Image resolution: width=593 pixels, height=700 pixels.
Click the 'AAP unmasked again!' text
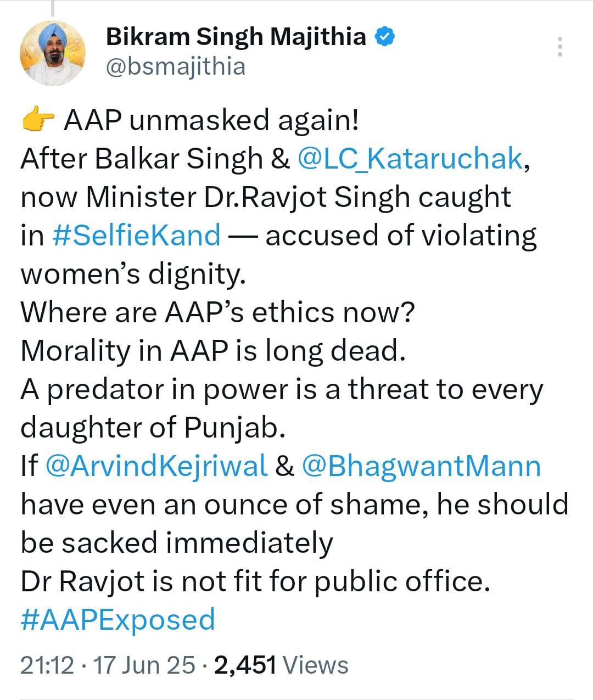point(211,121)
